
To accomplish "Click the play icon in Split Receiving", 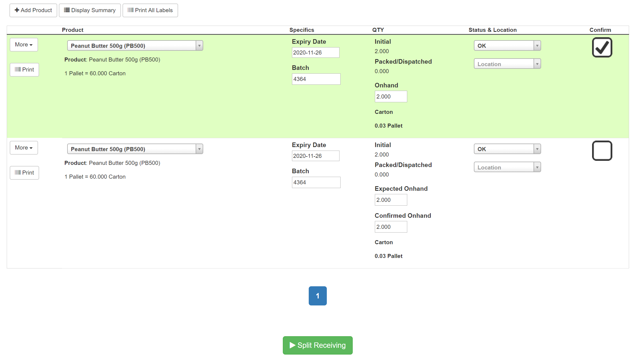I will (x=292, y=345).
